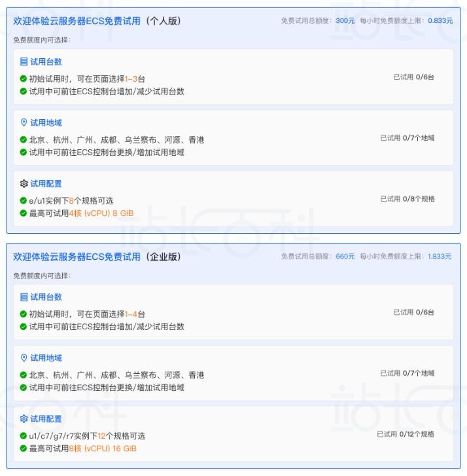The height and width of the screenshot is (476, 467).
Task: Click 免费额度内可选 label in 个人版
Action: pyautogui.click(x=42, y=40)
